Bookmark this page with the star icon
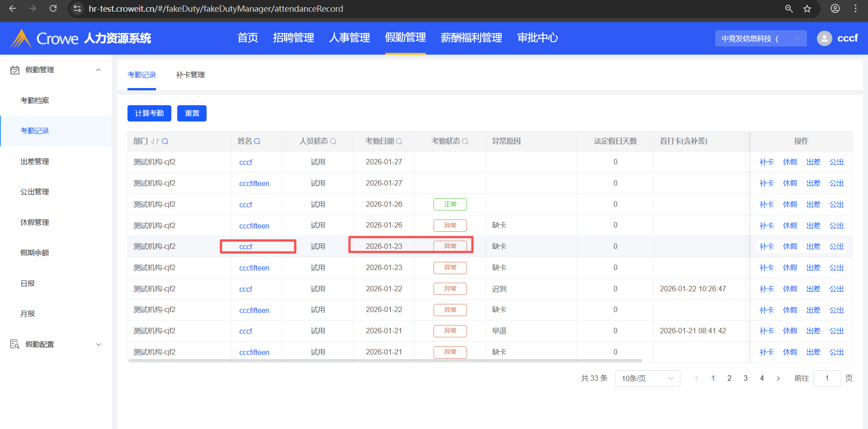The image size is (868, 429). pos(807,9)
